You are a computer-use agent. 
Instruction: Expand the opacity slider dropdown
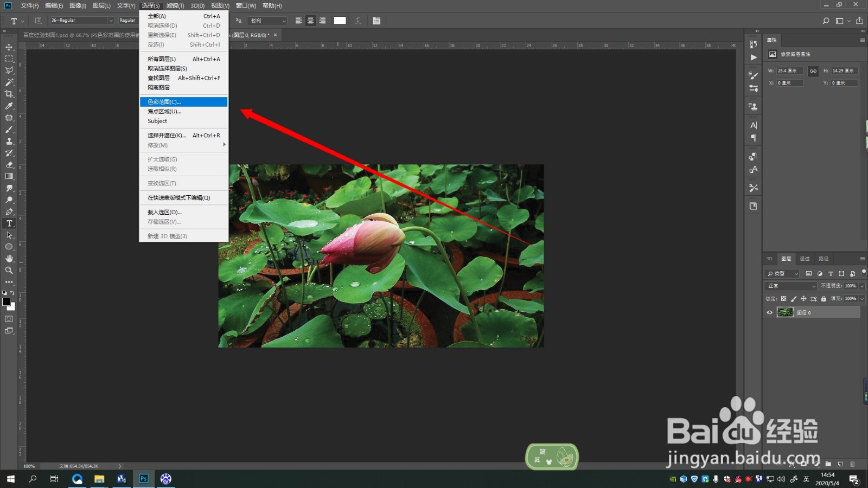pyautogui.click(x=862, y=286)
